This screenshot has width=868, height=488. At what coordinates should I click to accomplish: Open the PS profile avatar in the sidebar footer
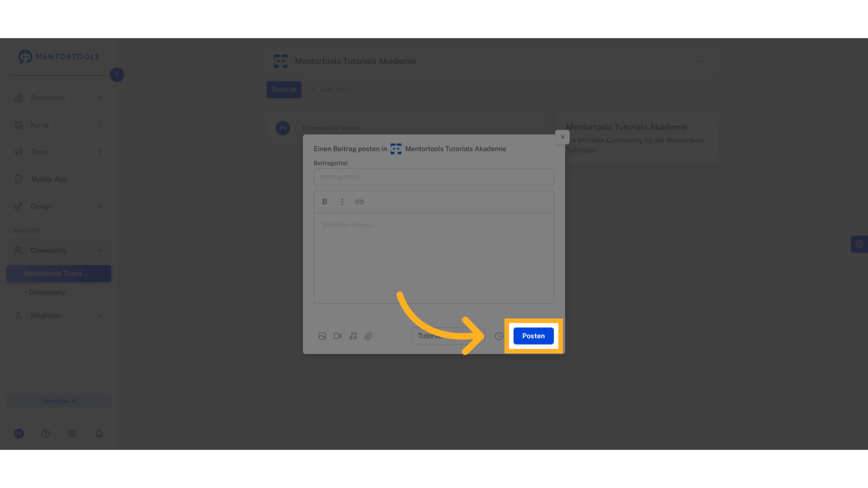[x=19, y=434]
